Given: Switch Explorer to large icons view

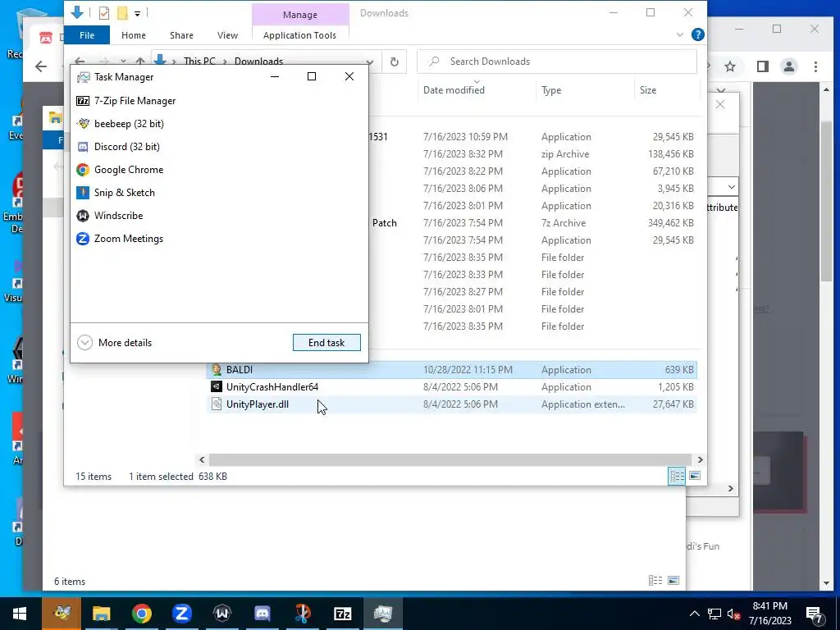Looking at the screenshot, I should 695,476.
